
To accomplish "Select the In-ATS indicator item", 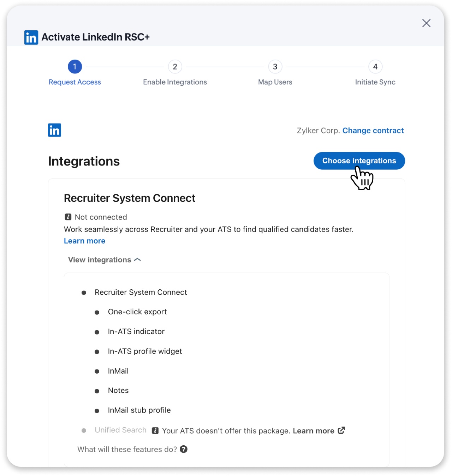I will [136, 332].
